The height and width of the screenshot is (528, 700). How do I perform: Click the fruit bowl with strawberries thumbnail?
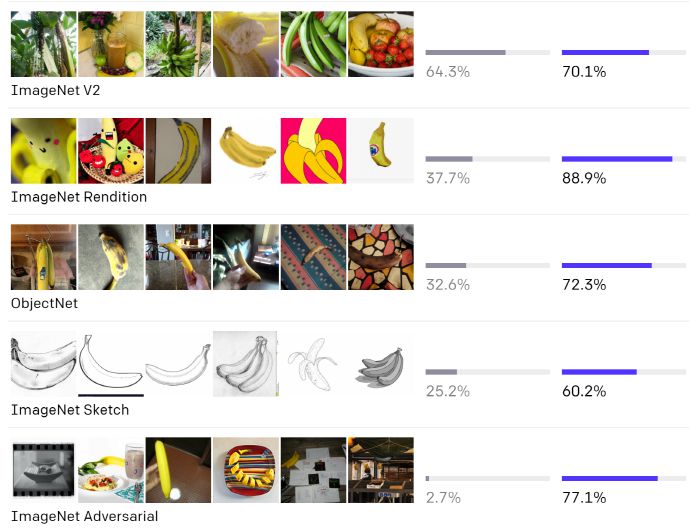pos(381,44)
